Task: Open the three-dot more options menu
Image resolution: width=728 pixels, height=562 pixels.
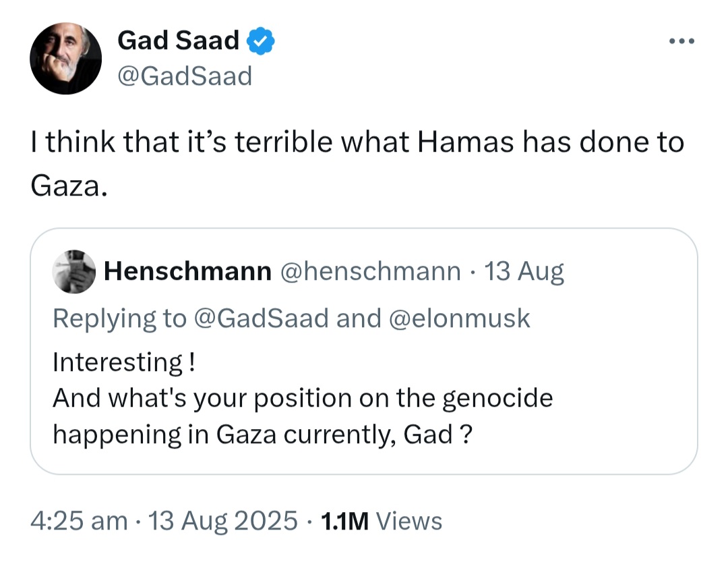Action: [680, 41]
